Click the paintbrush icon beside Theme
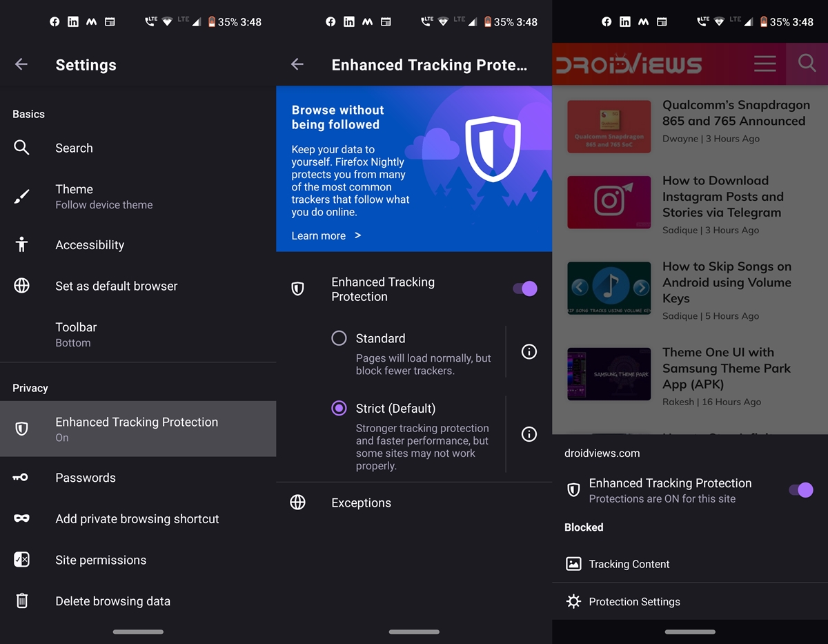 [21, 197]
